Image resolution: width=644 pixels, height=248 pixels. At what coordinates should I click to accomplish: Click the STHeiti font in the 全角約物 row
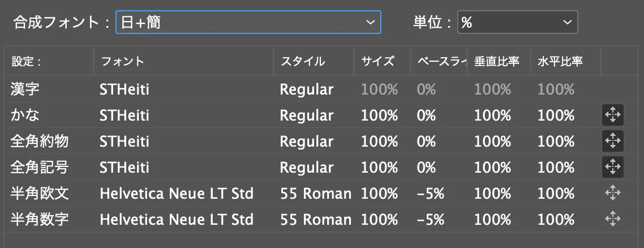pyautogui.click(x=124, y=141)
